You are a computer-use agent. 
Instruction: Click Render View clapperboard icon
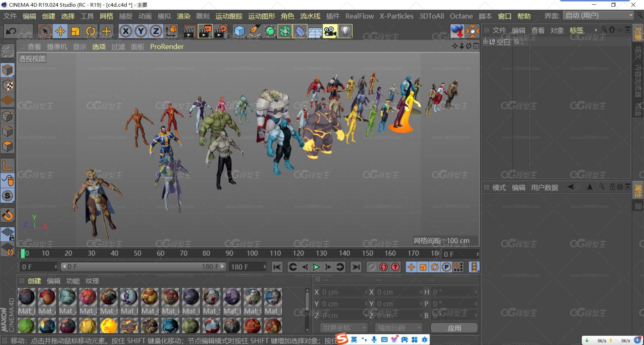[190, 31]
